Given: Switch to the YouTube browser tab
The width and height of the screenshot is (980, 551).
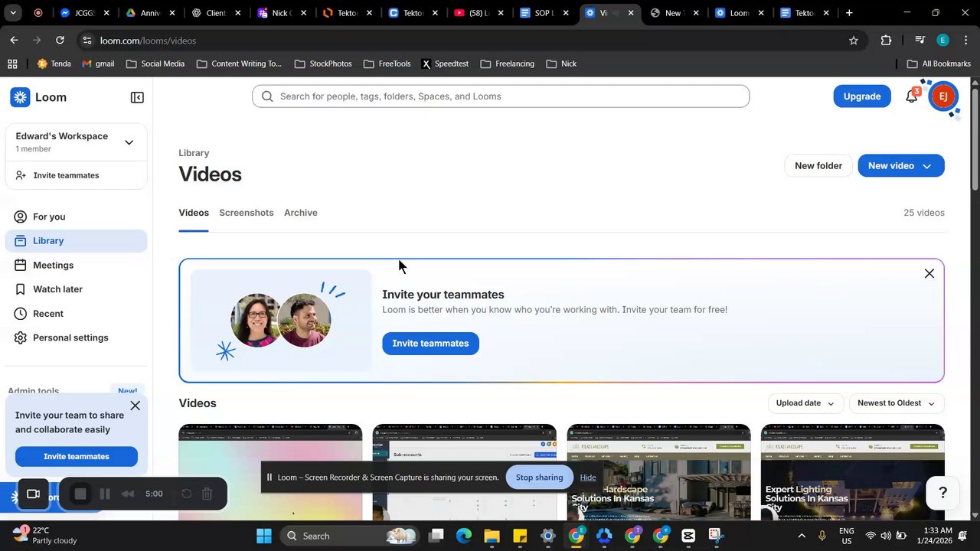Looking at the screenshot, I should tap(479, 13).
